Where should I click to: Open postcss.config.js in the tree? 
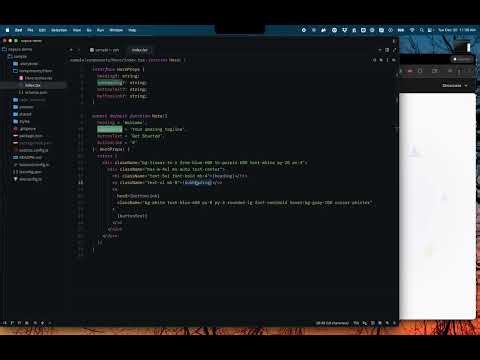tap(31, 150)
